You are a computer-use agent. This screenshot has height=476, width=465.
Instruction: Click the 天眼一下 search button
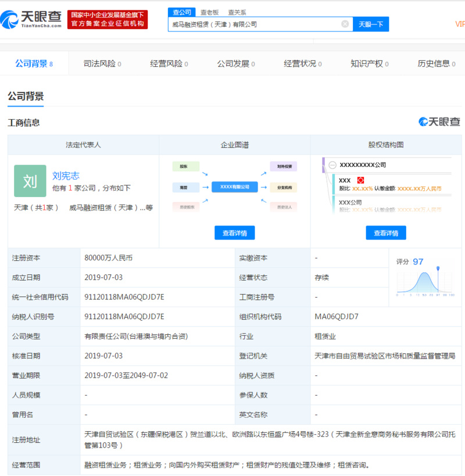tap(370, 24)
